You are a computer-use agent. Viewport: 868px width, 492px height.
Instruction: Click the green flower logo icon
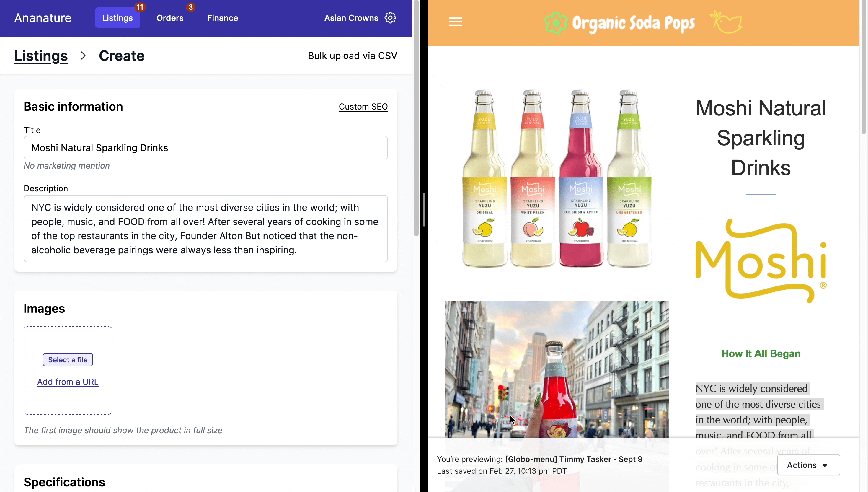556,23
